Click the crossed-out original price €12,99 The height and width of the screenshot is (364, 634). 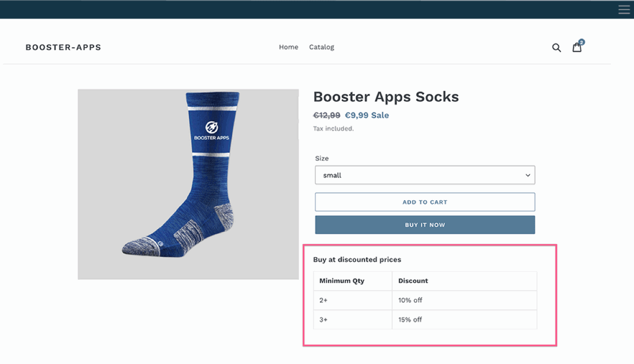coord(326,115)
